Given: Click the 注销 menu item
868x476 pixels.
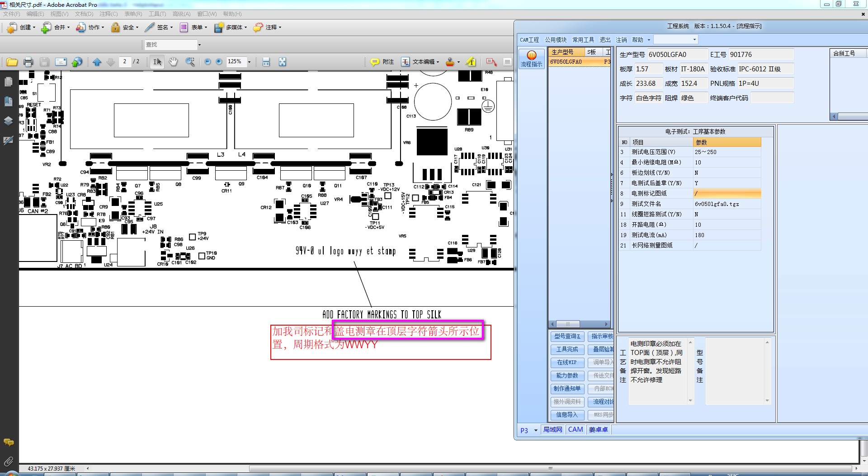Looking at the screenshot, I should click(x=621, y=40).
